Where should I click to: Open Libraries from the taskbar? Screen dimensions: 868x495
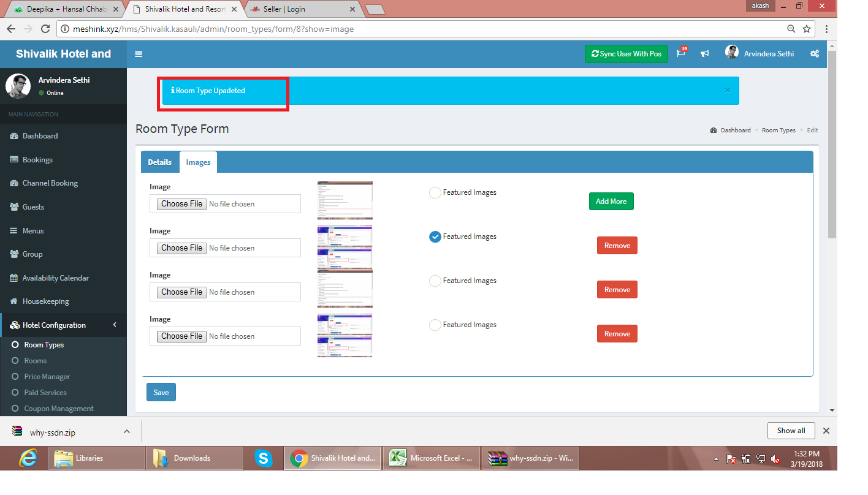97,458
